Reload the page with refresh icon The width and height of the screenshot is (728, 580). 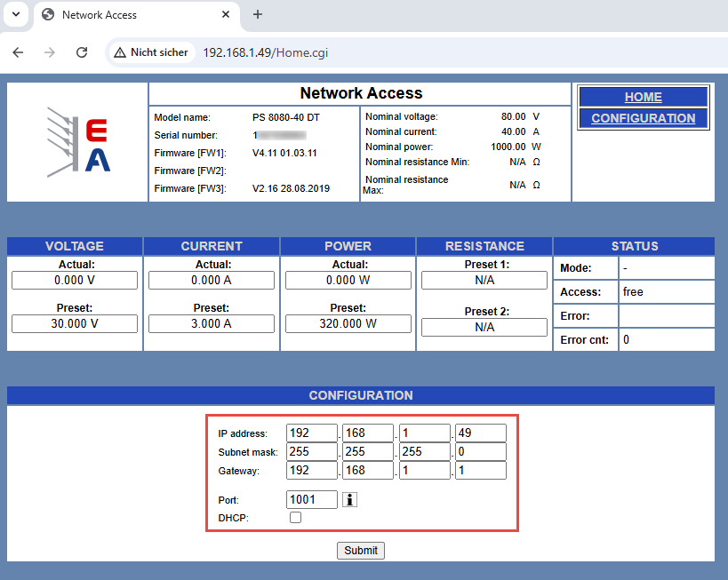point(82,52)
